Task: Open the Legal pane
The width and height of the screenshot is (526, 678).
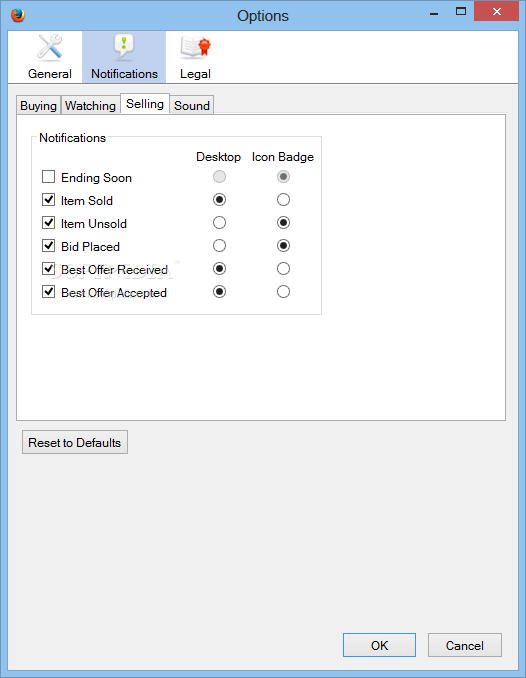Action: [x=195, y=57]
